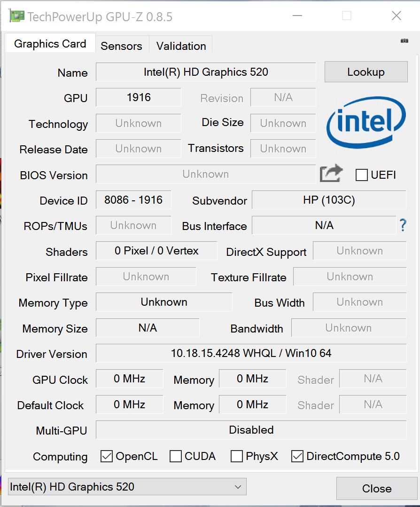The width and height of the screenshot is (420, 507).
Task: Click the camera screenshot icon
Action: [x=404, y=41]
